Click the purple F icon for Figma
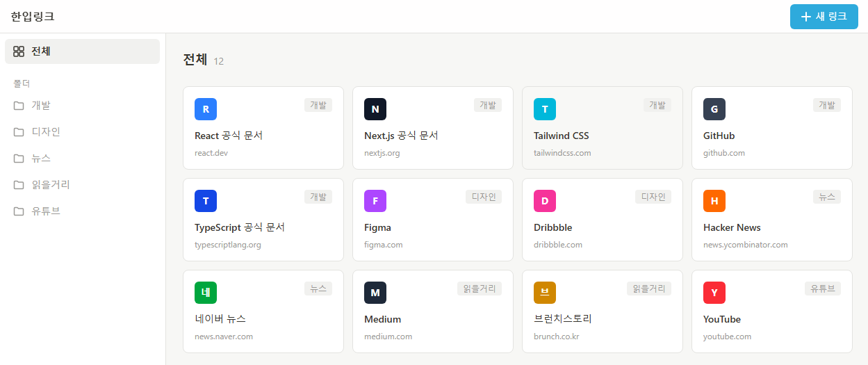The image size is (868, 365). click(375, 201)
